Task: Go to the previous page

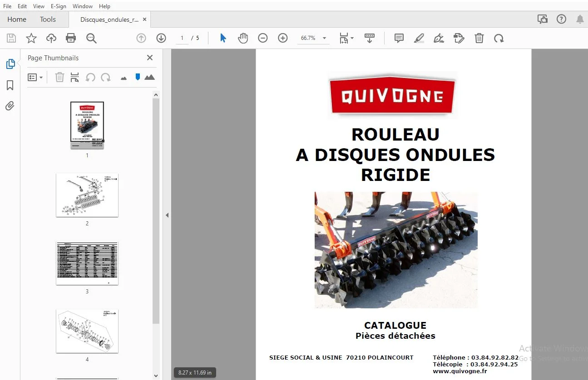Action: click(141, 38)
